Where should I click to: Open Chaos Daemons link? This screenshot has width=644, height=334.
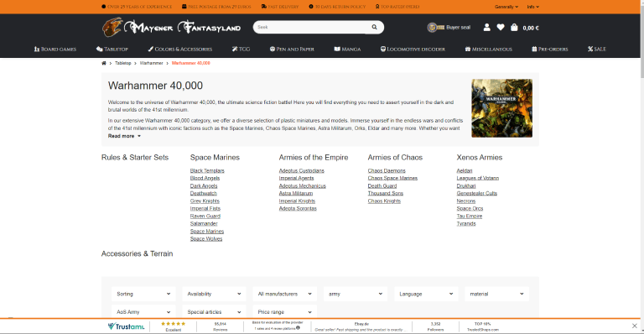[x=387, y=170]
